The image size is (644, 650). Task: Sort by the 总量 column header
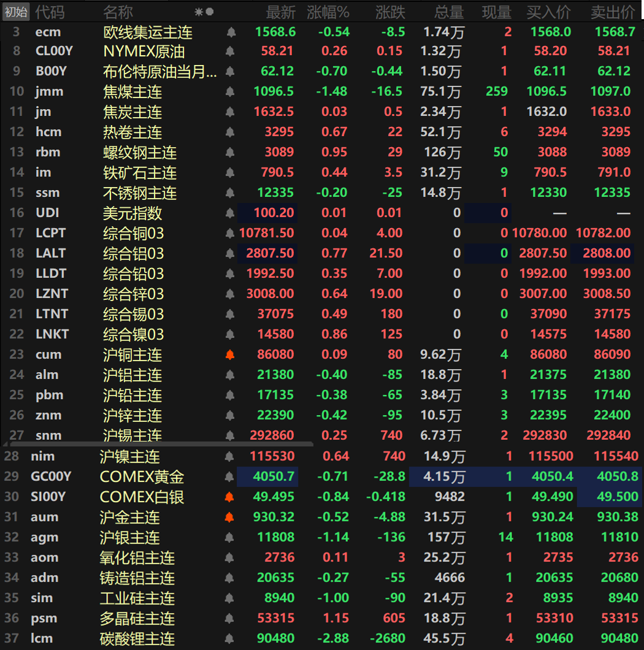[x=449, y=12]
